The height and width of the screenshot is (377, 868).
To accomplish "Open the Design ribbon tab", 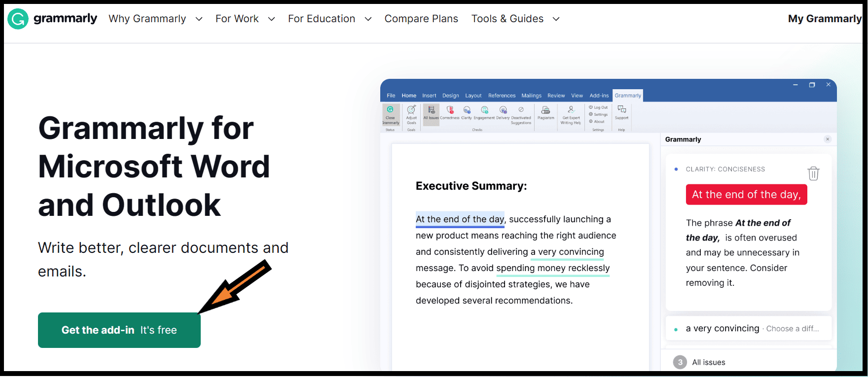I will tap(450, 96).
